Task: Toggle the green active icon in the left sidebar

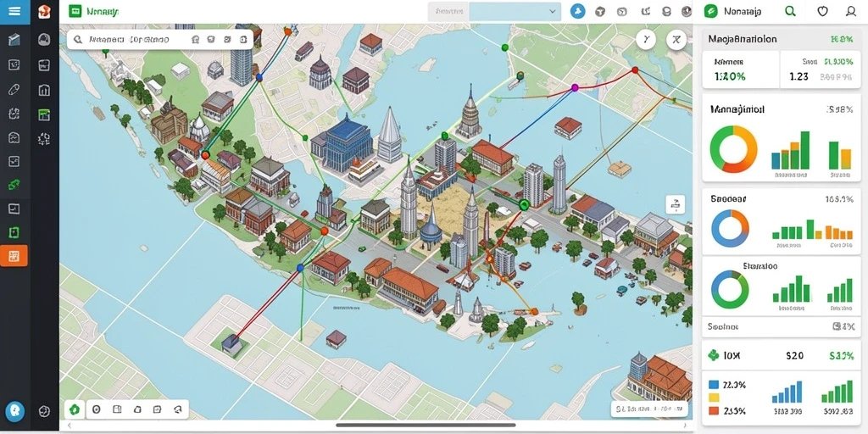Action: pyautogui.click(x=14, y=184)
